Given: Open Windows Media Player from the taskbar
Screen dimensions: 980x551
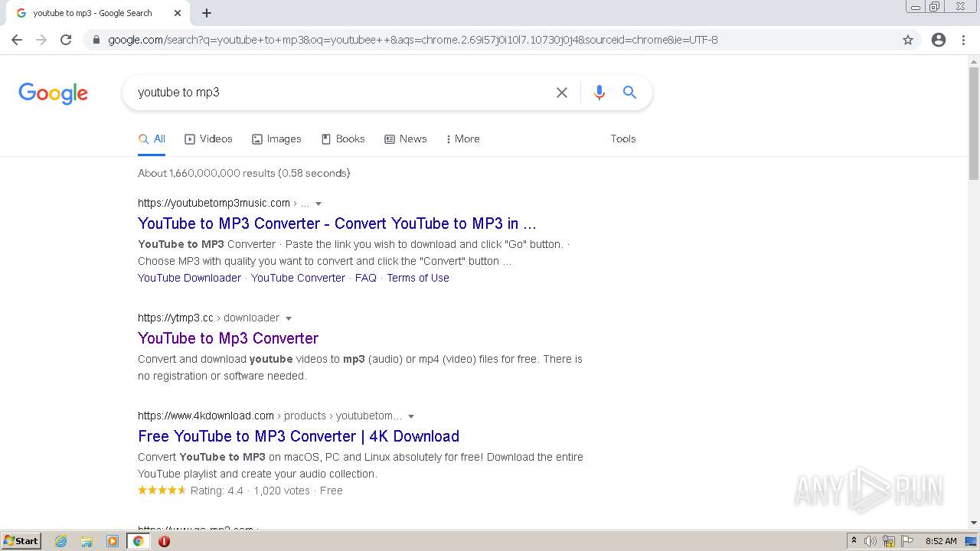Looking at the screenshot, I should pyautogui.click(x=113, y=541).
